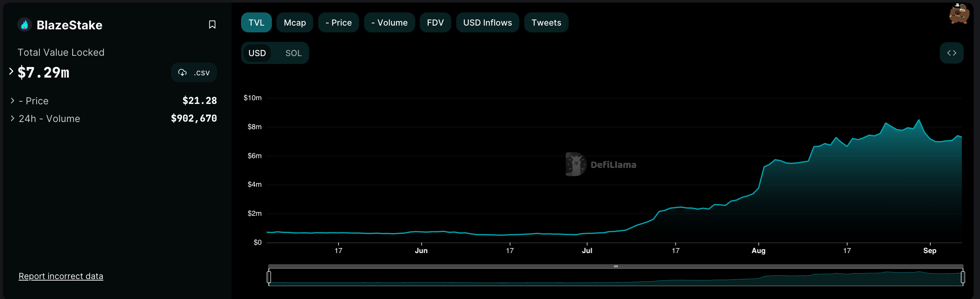Click the $0 y-axis label
Viewport: 980px width, 299px height.
tap(258, 242)
